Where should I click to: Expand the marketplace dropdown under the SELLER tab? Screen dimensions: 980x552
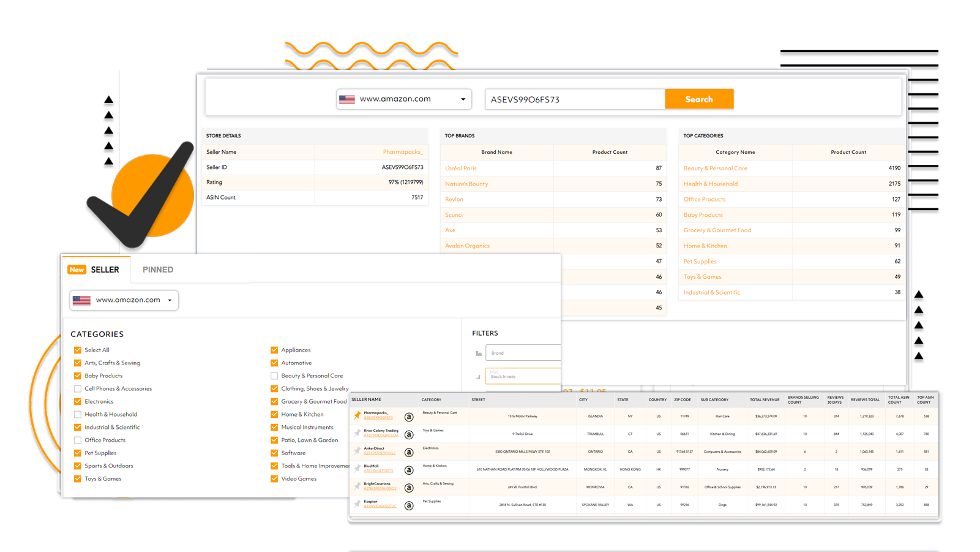[123, 300]
